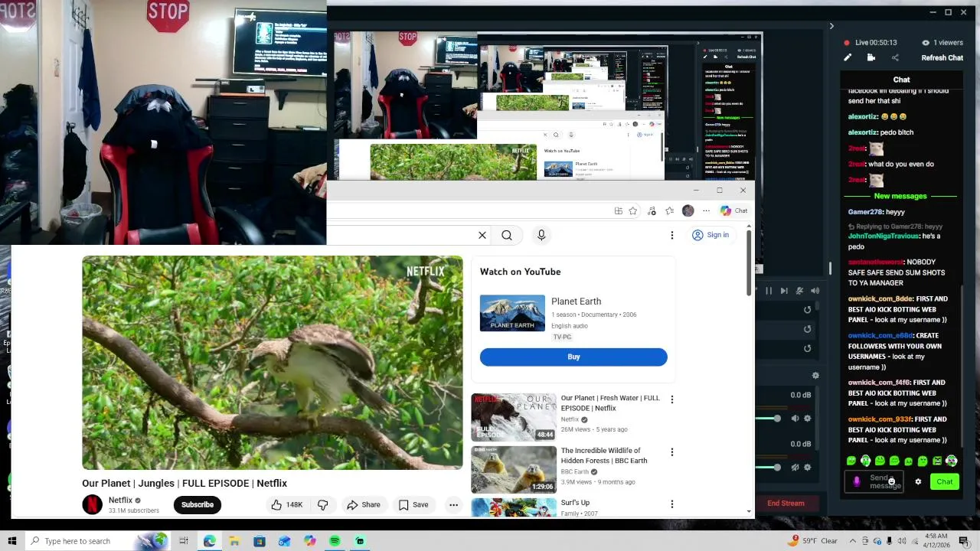Click the green Chat send button

[x=945, y=481]
